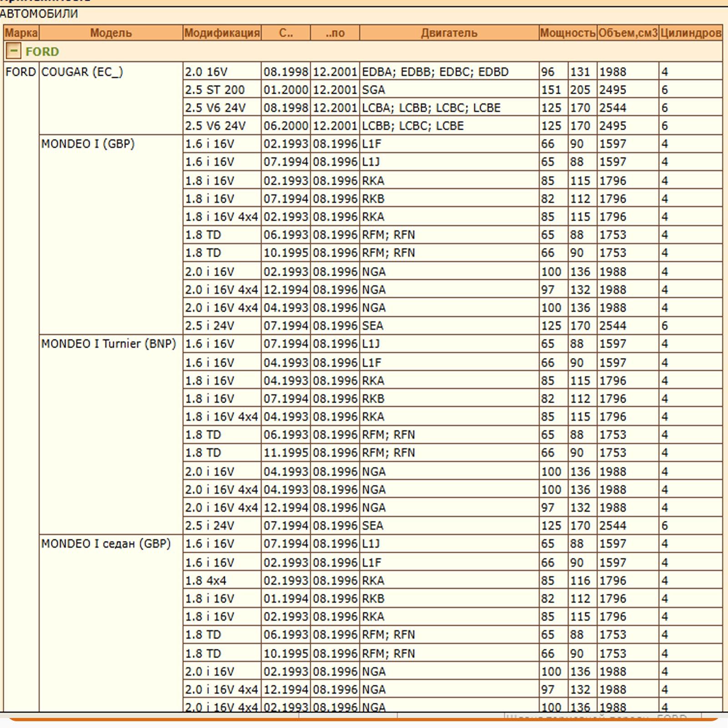Image resolution: width=728 pixels, height=728 pixels.
Task: Click the Модификация column header
Action: point(222,33)
